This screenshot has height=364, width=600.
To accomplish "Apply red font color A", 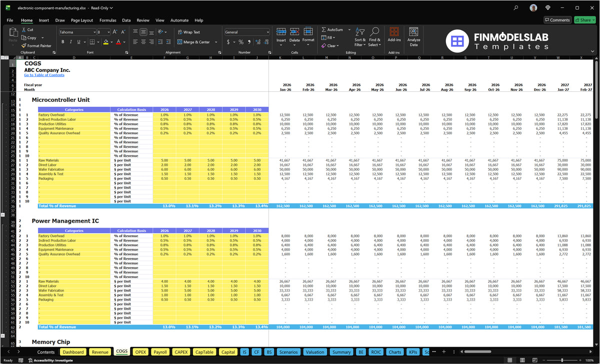I will 118,42.
